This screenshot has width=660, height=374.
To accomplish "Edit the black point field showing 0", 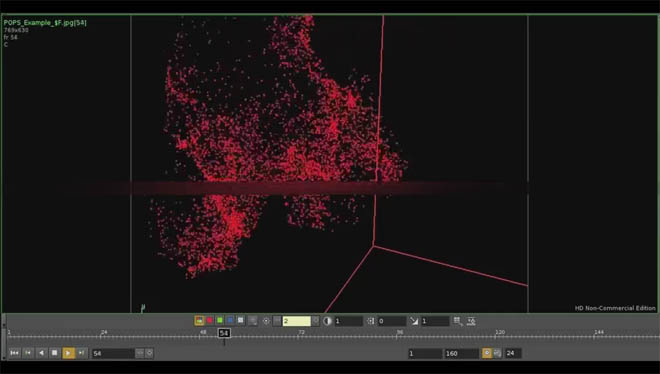I will point(392,321).
